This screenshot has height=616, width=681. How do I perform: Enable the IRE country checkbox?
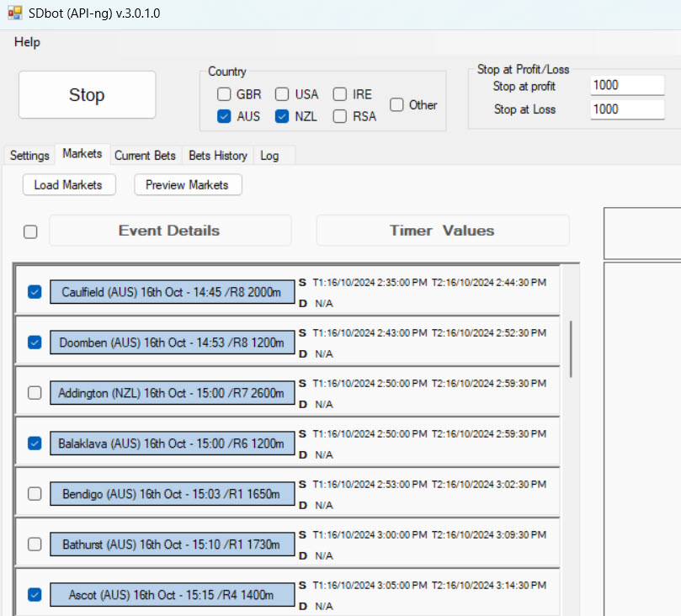pos(339,94)
